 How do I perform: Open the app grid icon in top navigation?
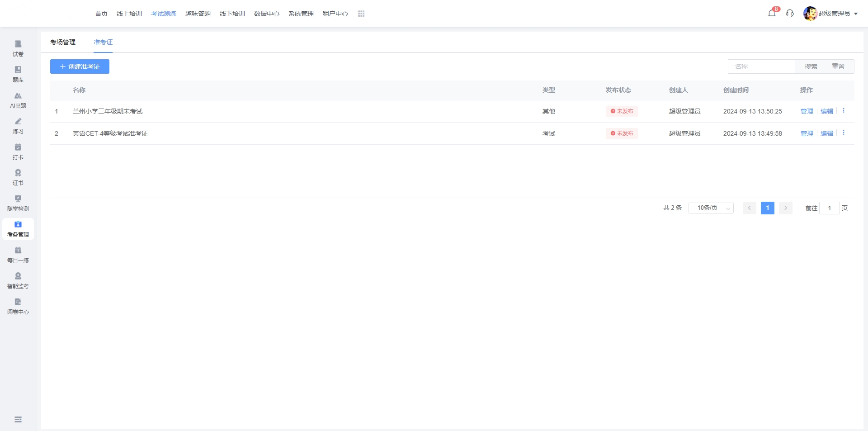pos(361,14)
